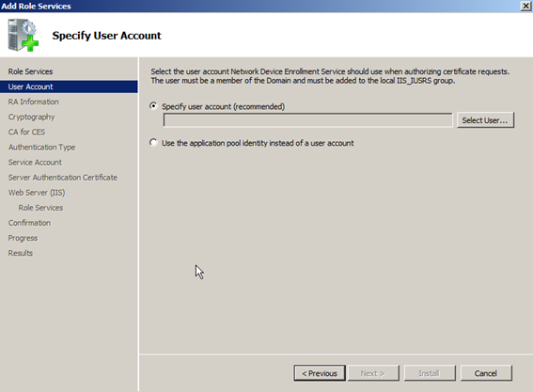The height and width of the screenshot is (392, 533).
Task: Close the Add Role Services window
Action: click(x=525, y=7)
